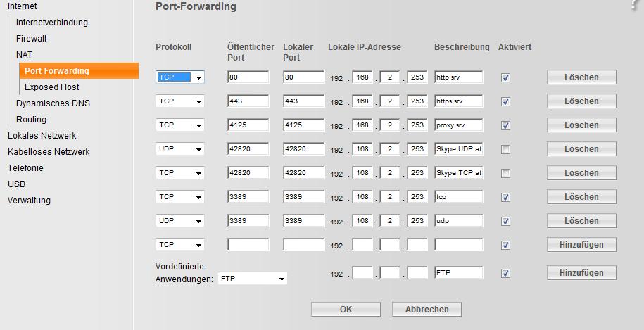Screen dimensions: 644x330
Task: Open Verwaltung section
Action: click(29, 201)
